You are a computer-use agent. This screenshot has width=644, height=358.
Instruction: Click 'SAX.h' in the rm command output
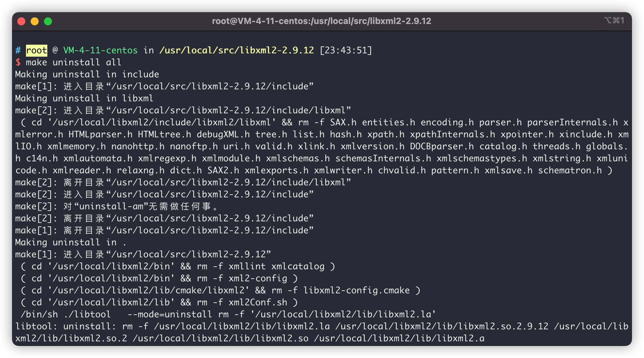pos(343,122)
